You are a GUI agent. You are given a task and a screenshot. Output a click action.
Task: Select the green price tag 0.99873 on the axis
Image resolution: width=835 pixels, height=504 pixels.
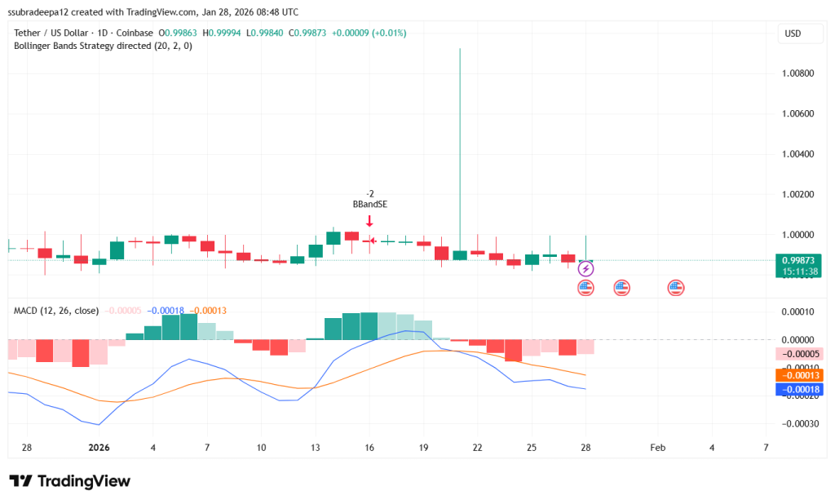(x=797, y=259)
